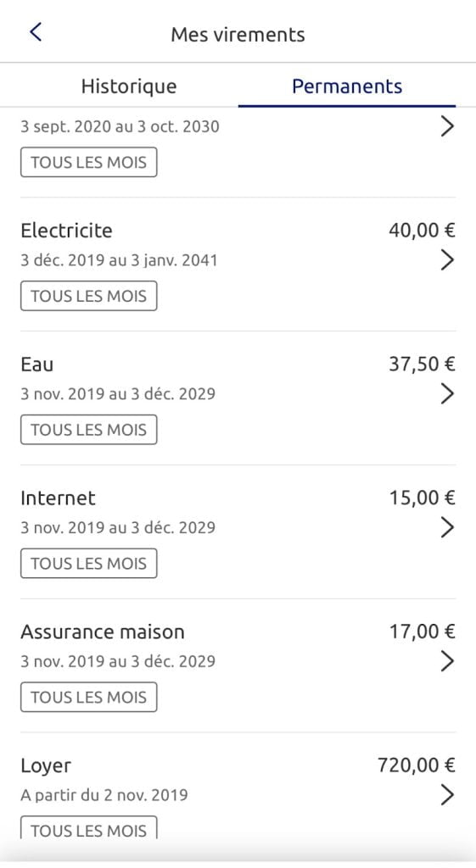Open the Loyer transfer details chevron
Viewport: 476px width, 868px height.
click(446, 795)
